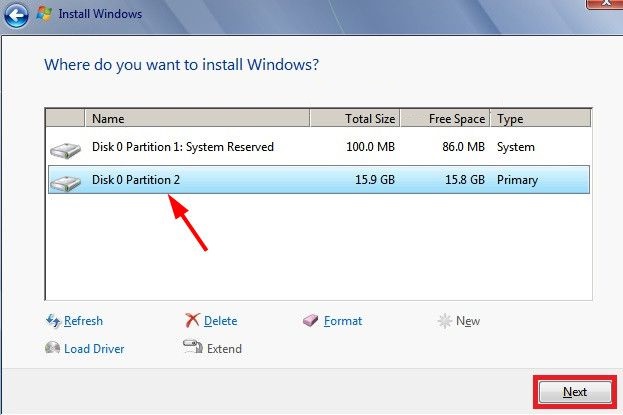
Task: Sort by the Name column header
Action: click(x=197, y=118)
